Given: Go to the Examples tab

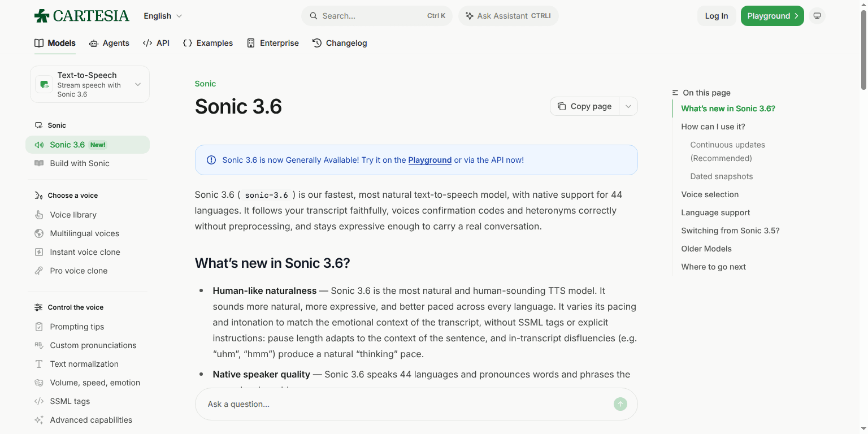Looking at the screenshot, I should click(208, 43).
